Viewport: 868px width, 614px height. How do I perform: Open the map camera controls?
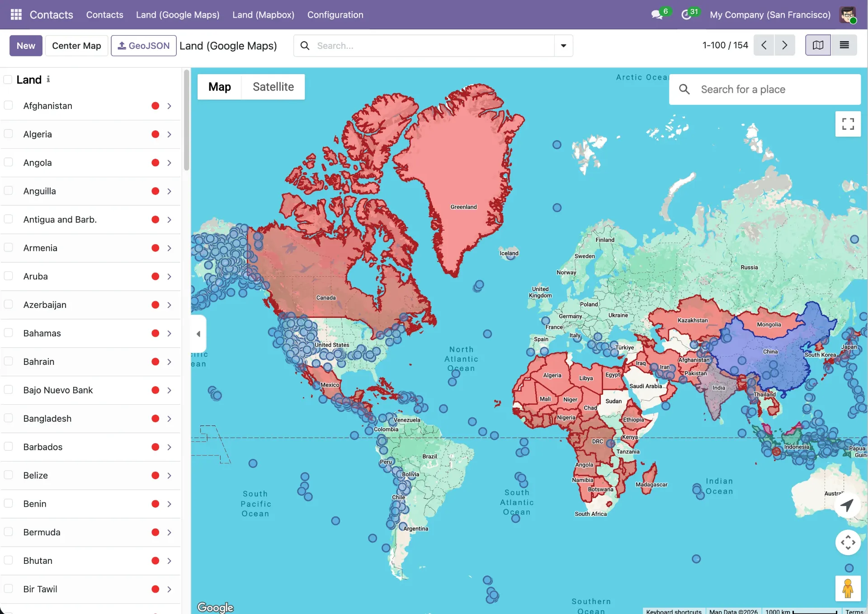click(848, 542)
